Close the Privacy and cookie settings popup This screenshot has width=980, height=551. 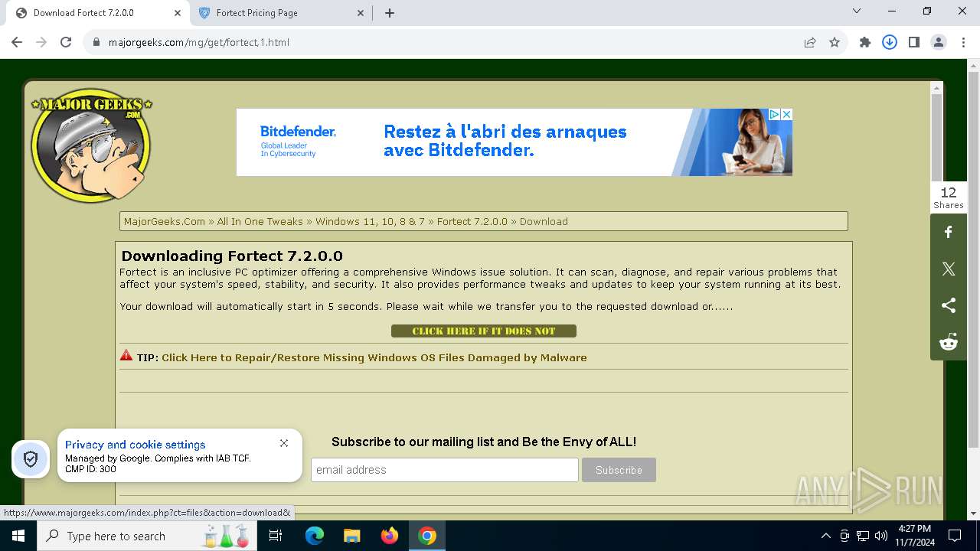(x=284, y=443)
